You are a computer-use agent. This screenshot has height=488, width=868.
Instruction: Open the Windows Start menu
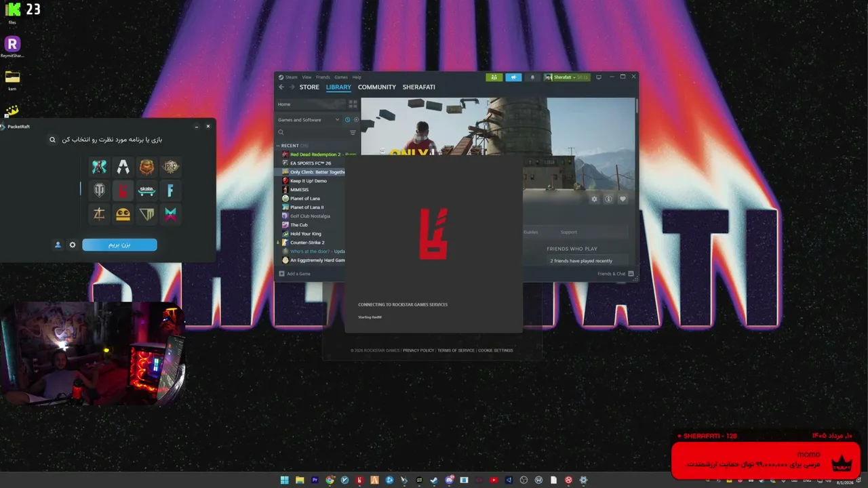click(285, 480)
